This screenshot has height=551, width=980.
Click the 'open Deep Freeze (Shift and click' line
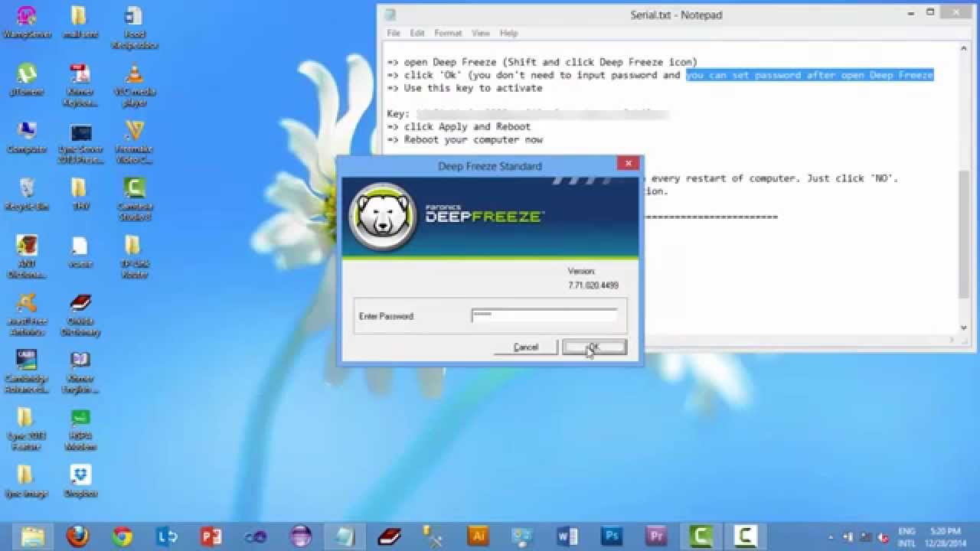click(x=542, y=62)
